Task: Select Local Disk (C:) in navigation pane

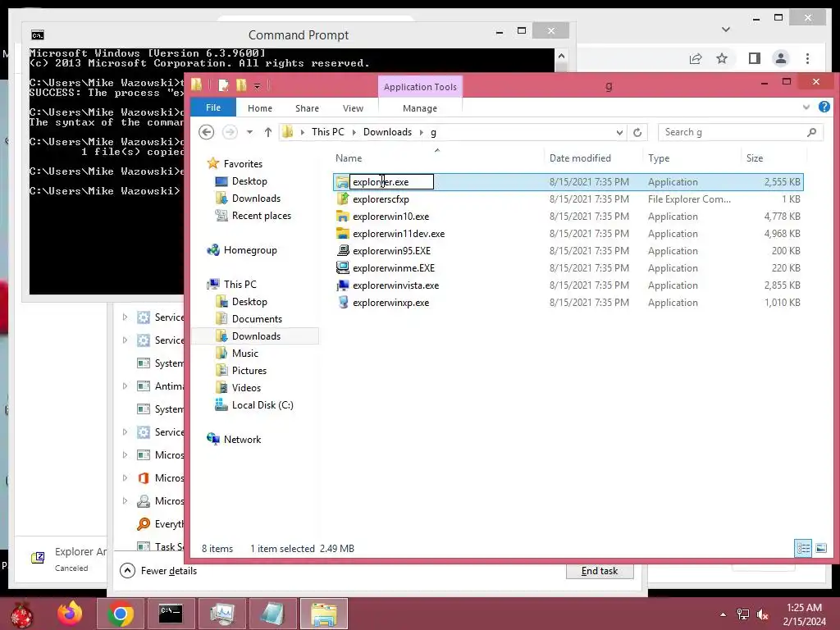Action: coord(262,405)
